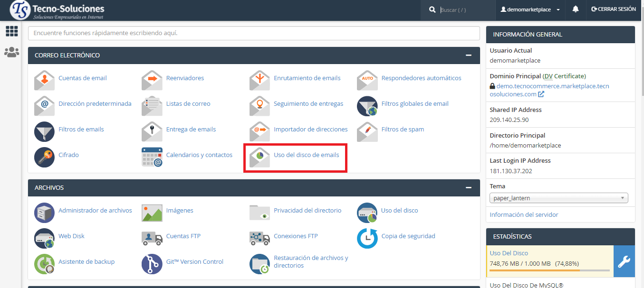Open the Copia de seguridad icon
Viewport: 644px width, 288px height.
click(367, 238)
